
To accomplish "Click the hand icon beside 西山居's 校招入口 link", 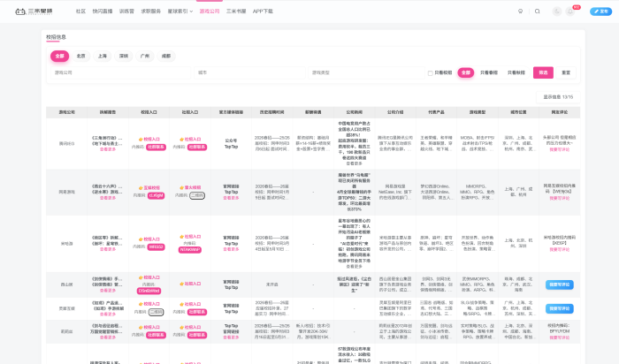I will pos(141,277).
